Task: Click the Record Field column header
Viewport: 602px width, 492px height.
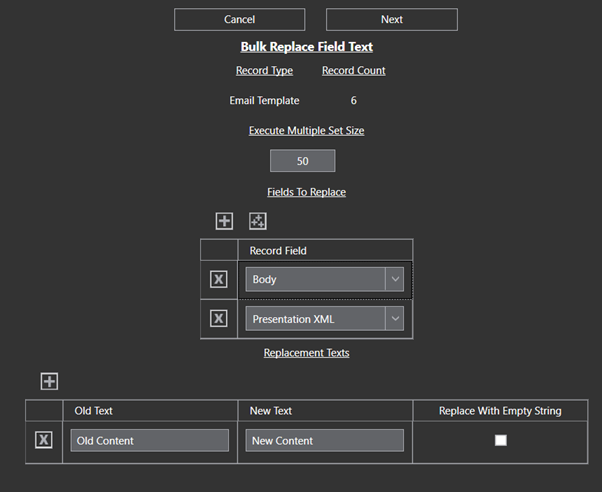Action: pyautogui.click(x=278, y=251)
